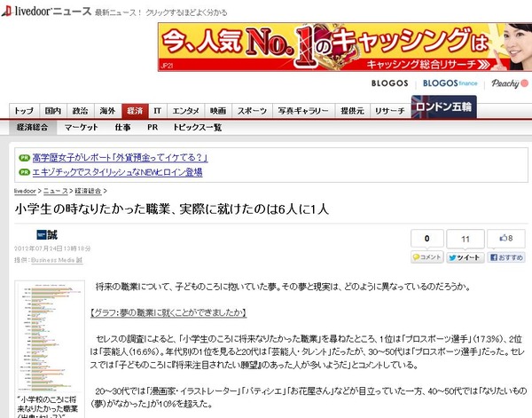Click the graph caption 小学校のころに将来なりたかった職業

[48, 406]
